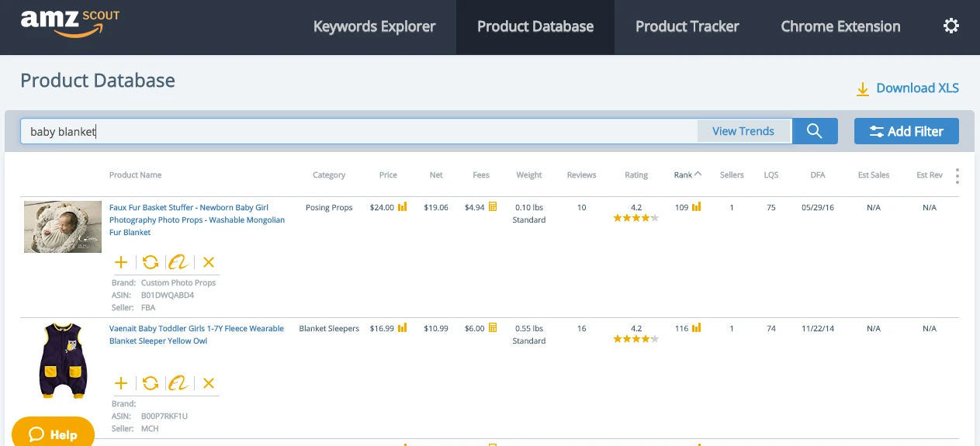Click the Alibaba icon for Vaenait Blanket Sleeper
The height and width of the screenshot is (446, 980).
(178, 383)
